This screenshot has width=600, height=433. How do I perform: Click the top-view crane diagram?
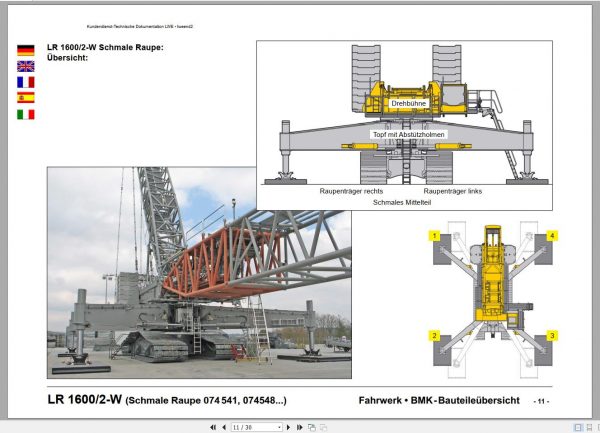493,299
